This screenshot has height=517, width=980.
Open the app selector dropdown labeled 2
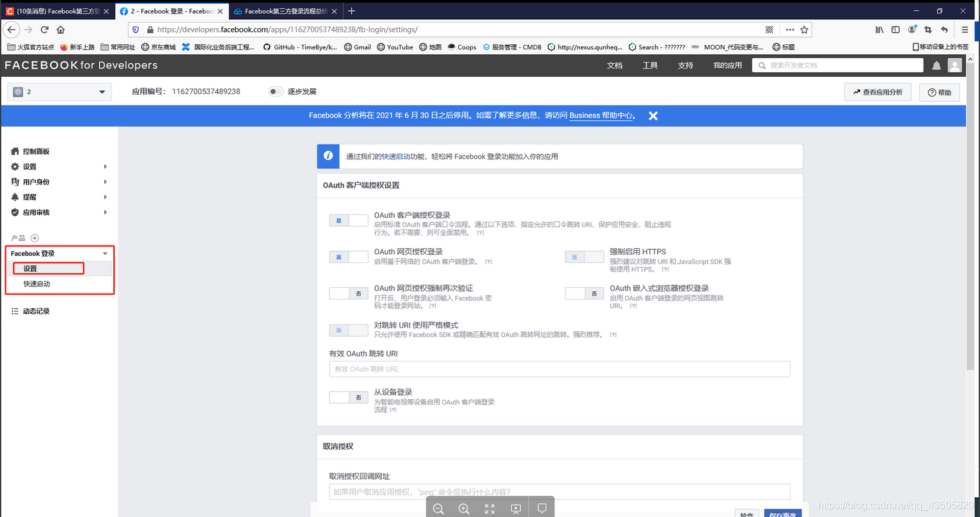(x=59, y=92)
